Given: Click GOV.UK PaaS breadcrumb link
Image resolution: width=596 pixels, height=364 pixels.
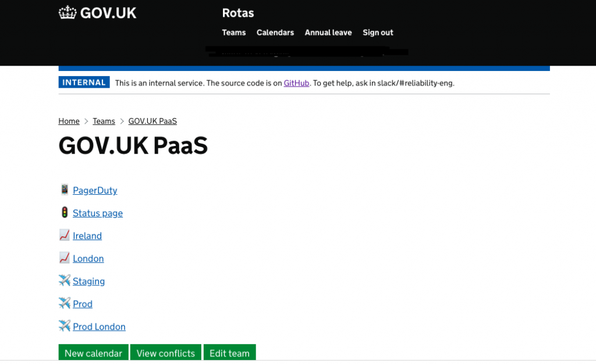Looking at the screenshot, I should [x=152, y=121].
